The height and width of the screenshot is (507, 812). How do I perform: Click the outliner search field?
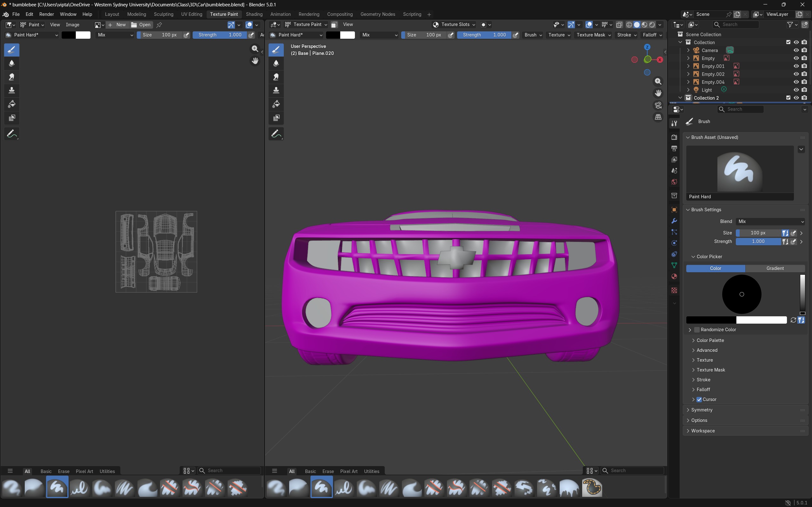(735, 24)
